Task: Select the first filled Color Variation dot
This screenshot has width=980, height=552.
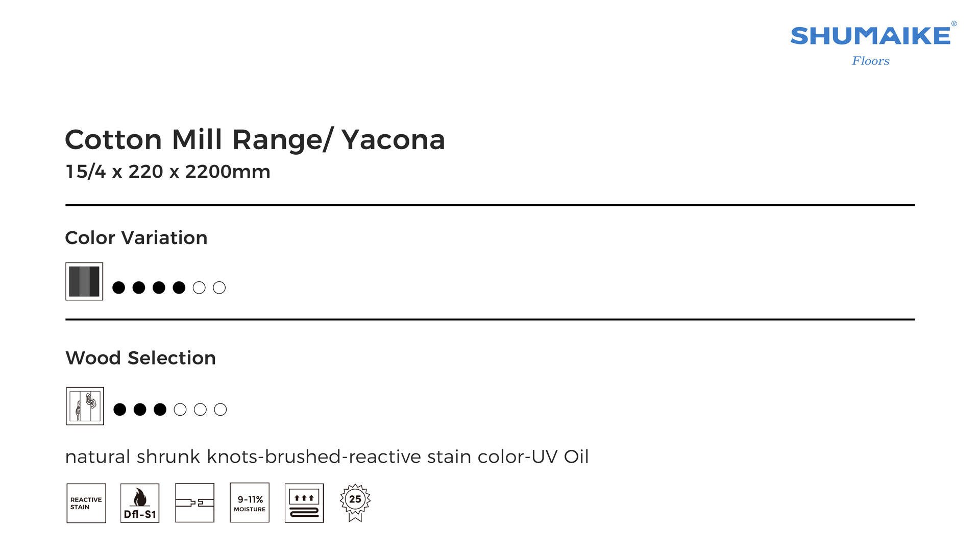Action: (118, 288)
